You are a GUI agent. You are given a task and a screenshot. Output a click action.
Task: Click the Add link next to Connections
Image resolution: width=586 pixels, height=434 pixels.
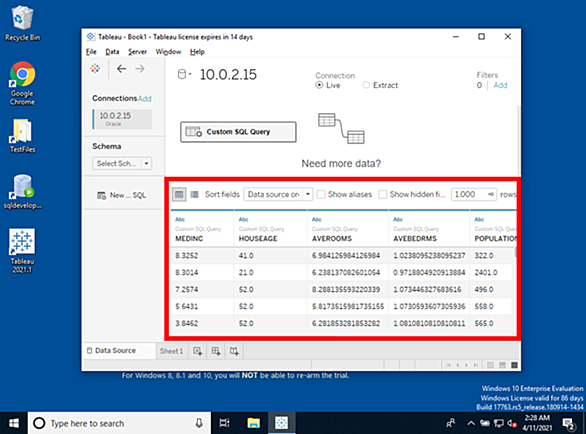click(145, 99)
